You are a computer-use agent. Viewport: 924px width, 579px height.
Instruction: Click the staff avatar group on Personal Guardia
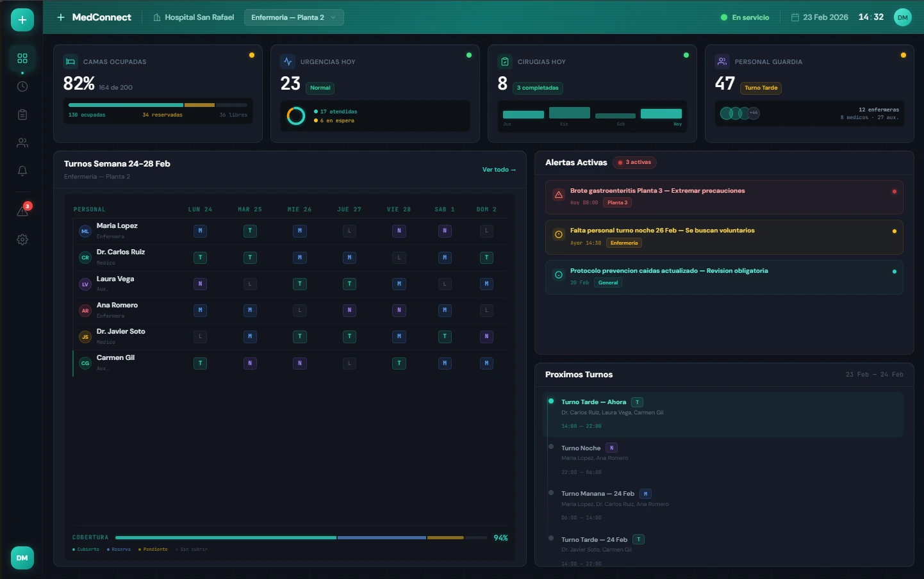coord(740,113)
